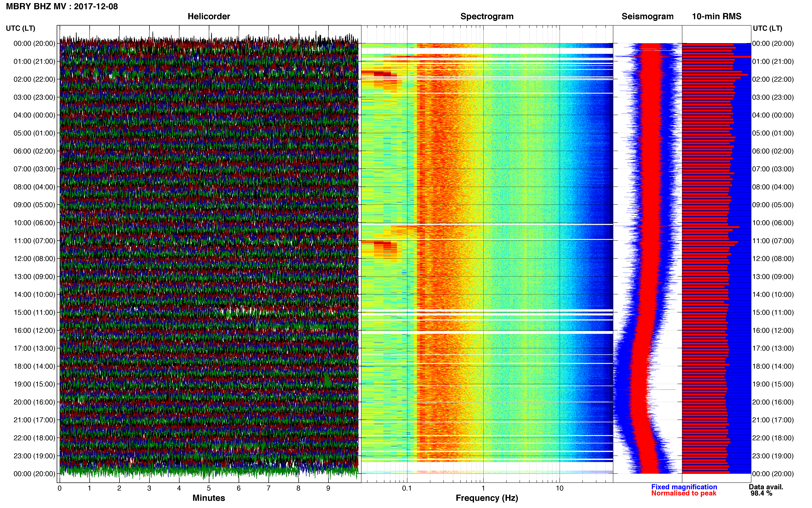Click the 'MBRY BHZ MV : 2017-12-08' title
This screenshot has height=508, width=812.
[x=62, y=6]
